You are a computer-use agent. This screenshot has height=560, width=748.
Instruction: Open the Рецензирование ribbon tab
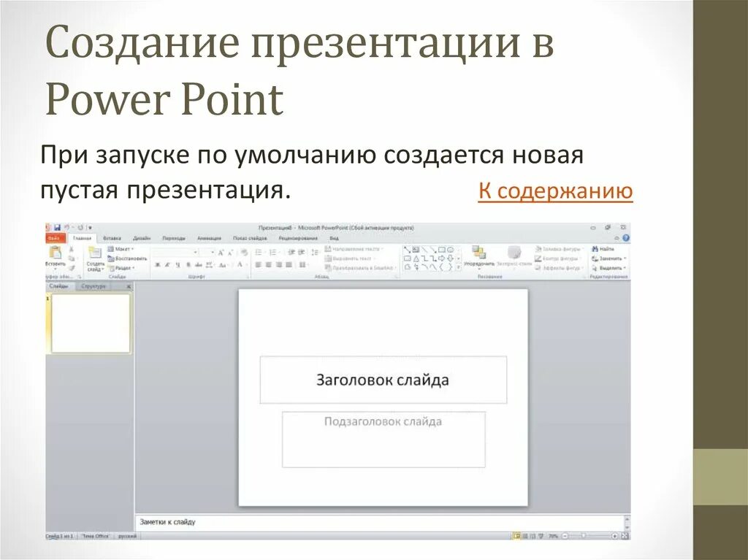coord(298,238)
